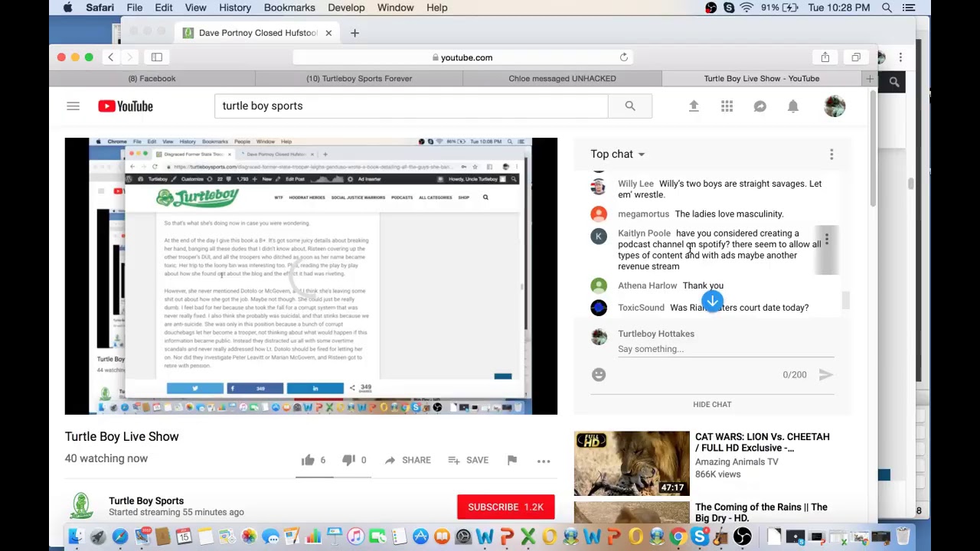Like the Turtle Boy Live Show video
This screenshot has width=980, height=551.
coord(308,460)
